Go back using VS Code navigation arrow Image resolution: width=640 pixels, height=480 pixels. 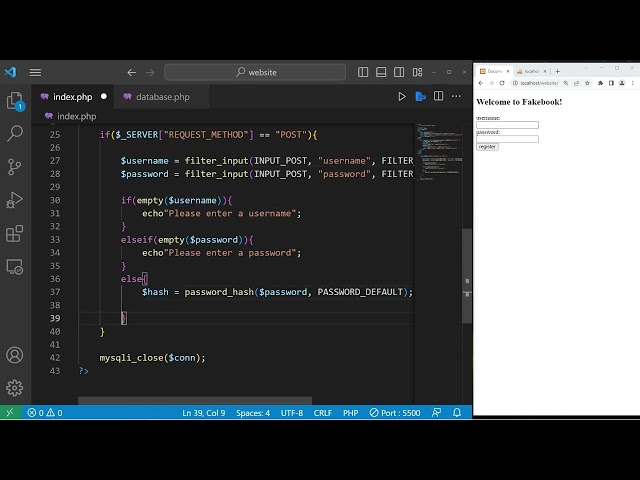[131, 72]
